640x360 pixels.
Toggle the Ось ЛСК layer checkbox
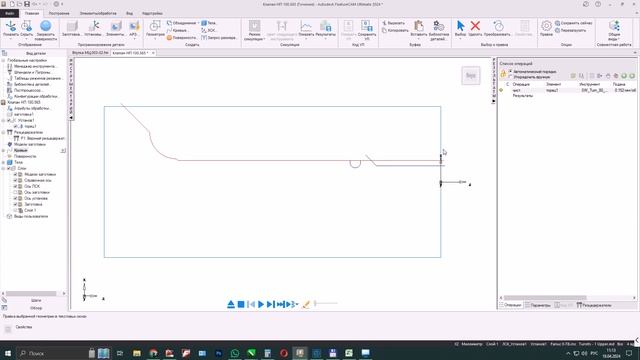click(15, 186)
